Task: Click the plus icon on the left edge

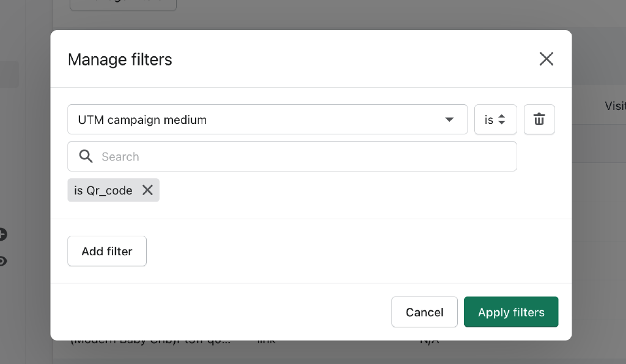Action: point(2,234)
